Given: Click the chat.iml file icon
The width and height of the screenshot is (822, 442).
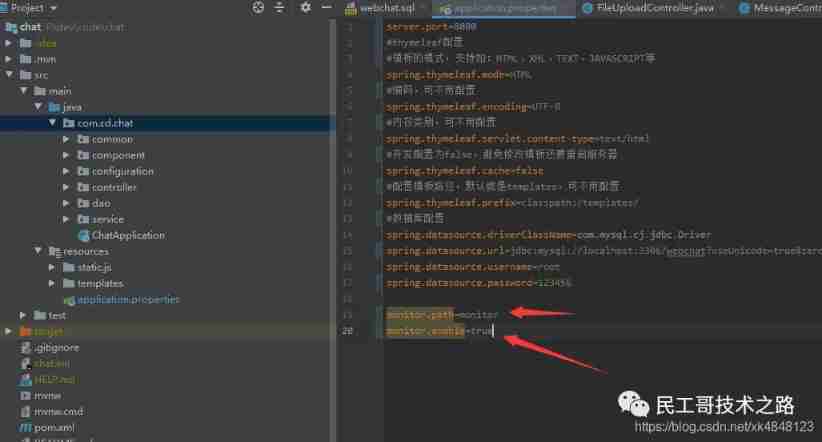Looking at the screenshot, I should click(25, 363).
